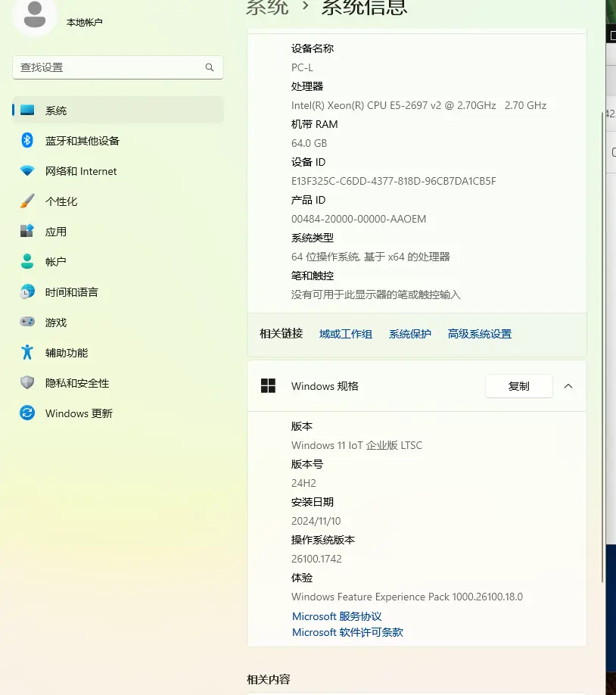Click the System monitor icon in sidebar

point(27,110)
